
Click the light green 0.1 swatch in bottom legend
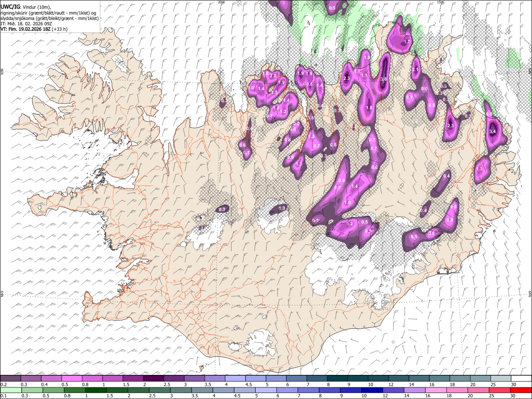coord(10,390)
